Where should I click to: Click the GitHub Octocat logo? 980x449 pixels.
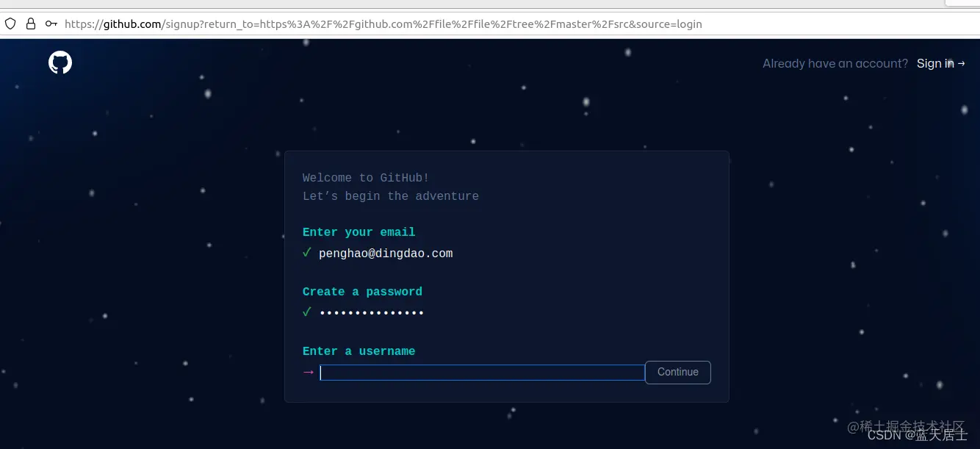(60, 62)
